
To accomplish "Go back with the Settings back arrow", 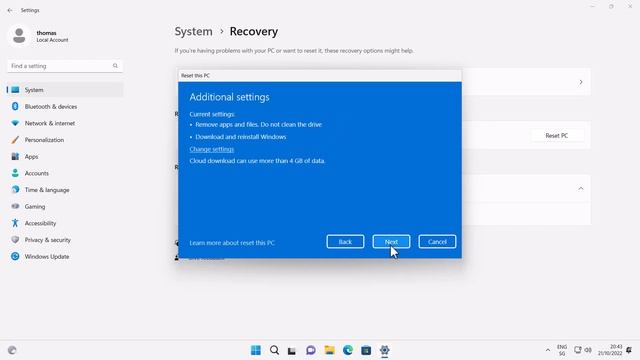I will (x=10, y=10).
